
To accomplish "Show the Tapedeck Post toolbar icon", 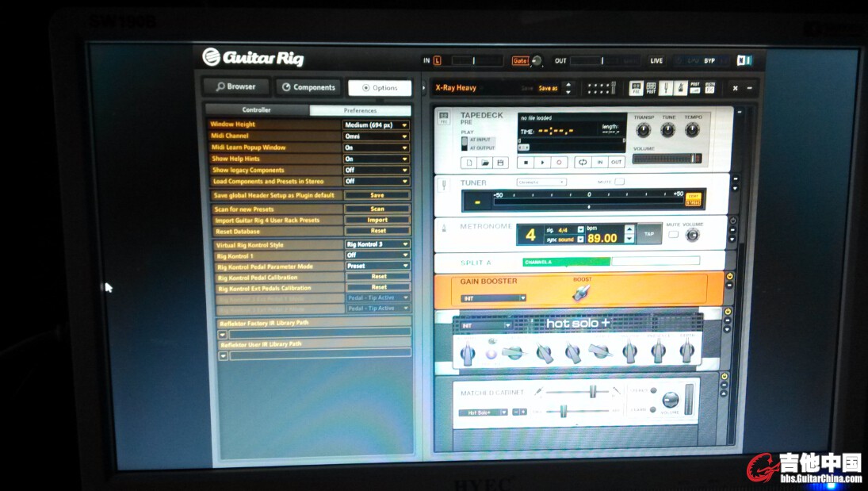I will 651,87.
